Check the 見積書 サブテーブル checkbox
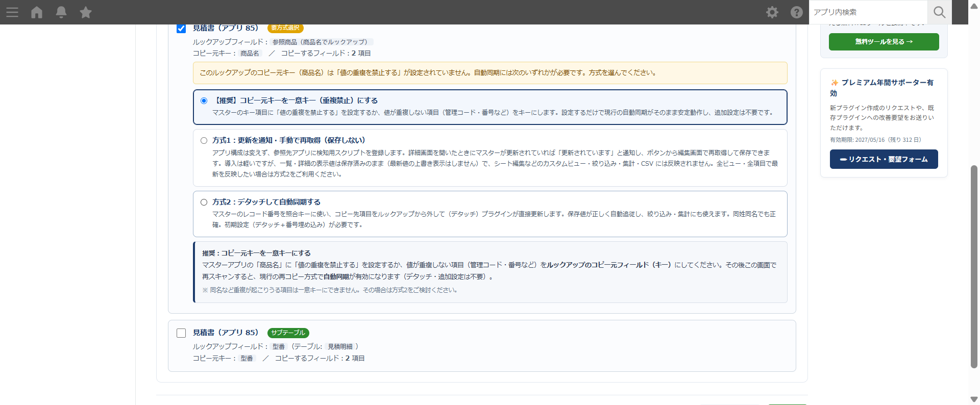This screenshot has width=980, height=405. pos(181,333)
